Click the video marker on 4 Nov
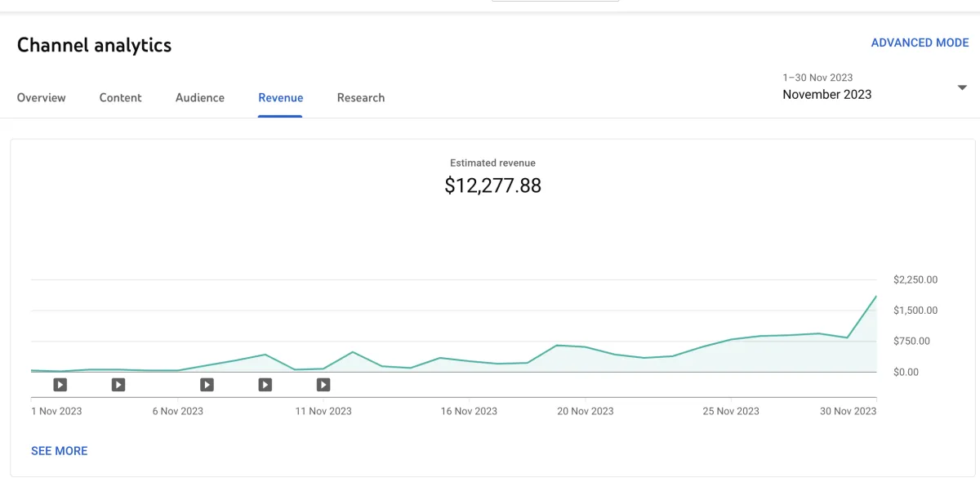 tap(118, 384)
